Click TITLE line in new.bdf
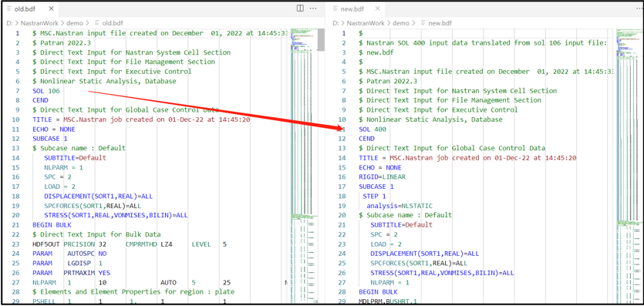 [x=467, y=158]
